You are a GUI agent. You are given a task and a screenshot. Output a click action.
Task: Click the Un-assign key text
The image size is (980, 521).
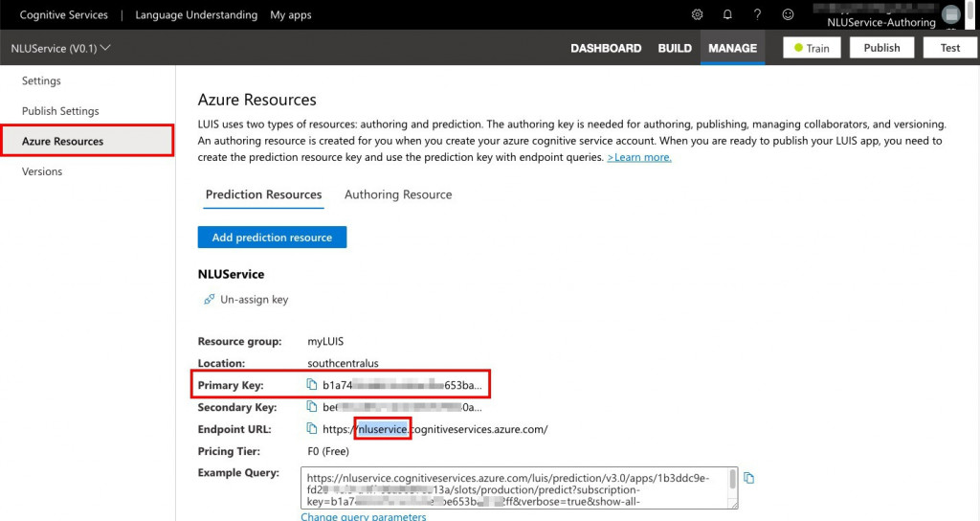tap(255, 300)
